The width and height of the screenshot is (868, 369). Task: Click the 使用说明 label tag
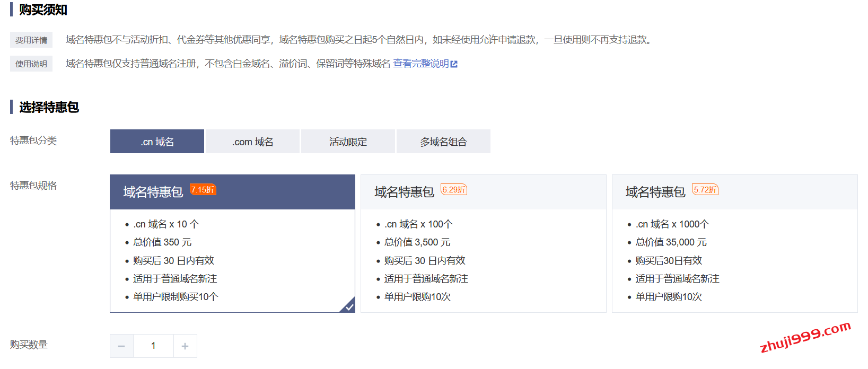pyautogui.click(x=31, y=64)
